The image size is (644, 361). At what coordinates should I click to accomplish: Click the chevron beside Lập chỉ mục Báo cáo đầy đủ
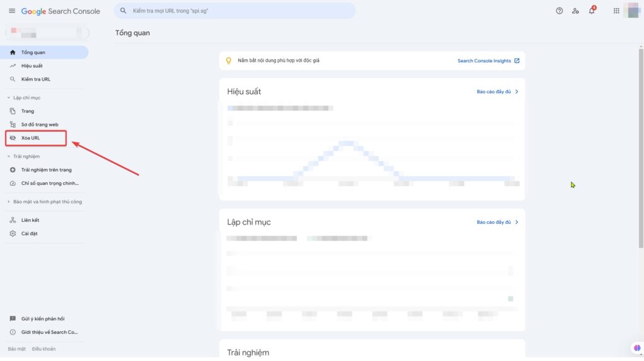[517, 222]
